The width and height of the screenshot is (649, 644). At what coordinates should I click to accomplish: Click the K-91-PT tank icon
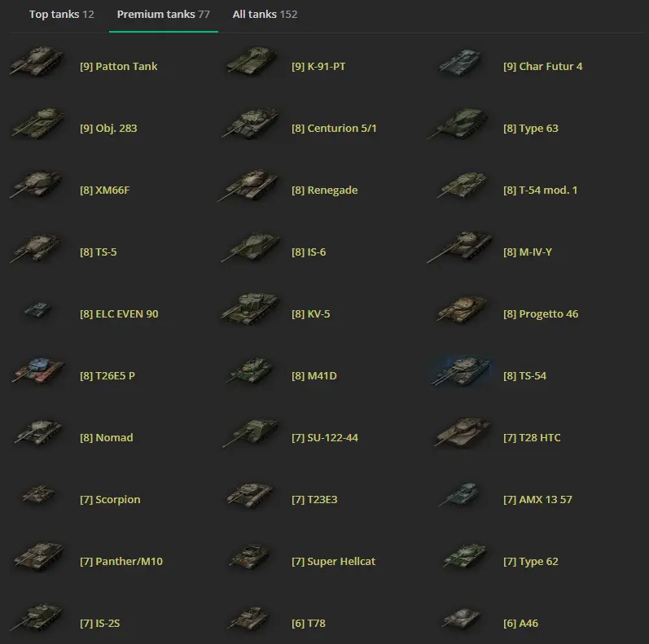tap(250, 63)
